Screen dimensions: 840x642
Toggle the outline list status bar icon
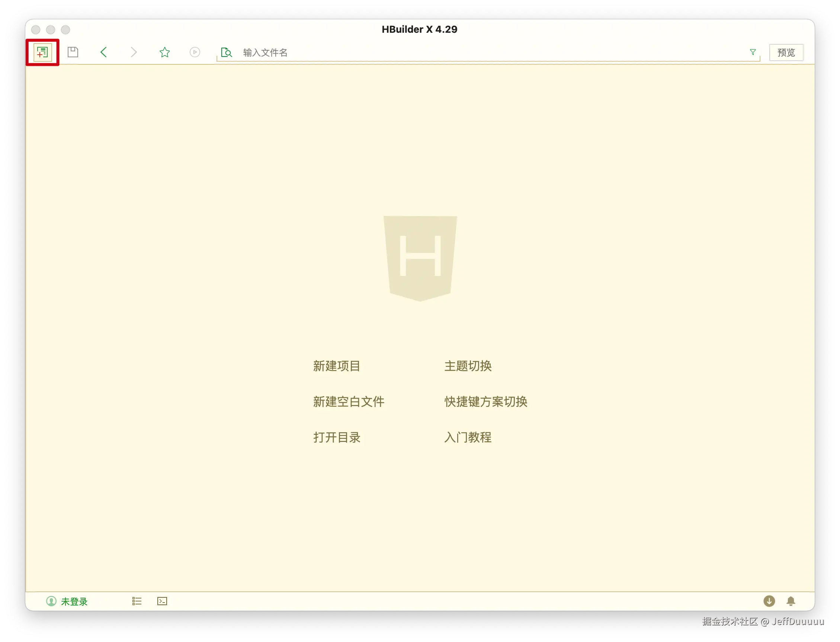click(137, 601)
